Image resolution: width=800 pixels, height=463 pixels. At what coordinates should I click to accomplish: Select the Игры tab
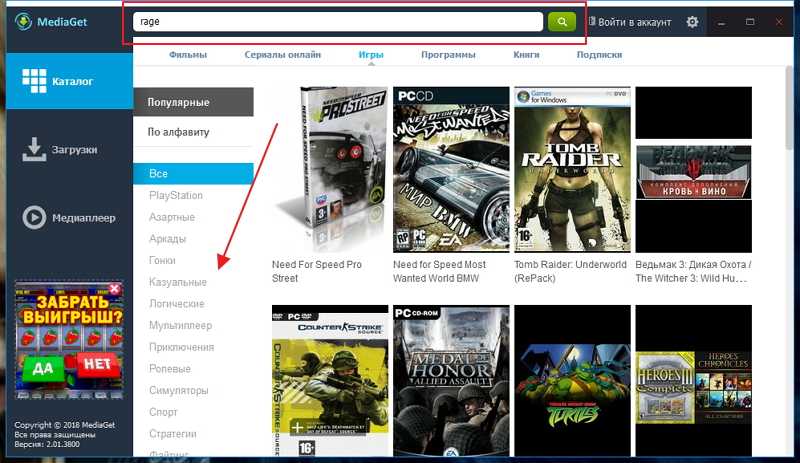(x=371, y=55)
